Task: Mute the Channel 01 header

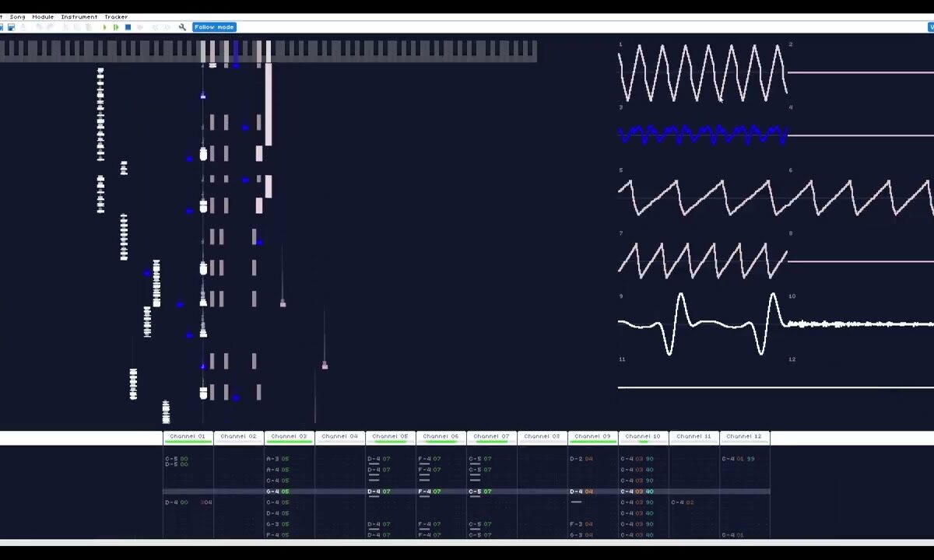Action: pyautogui.click(x=188, y=436)
